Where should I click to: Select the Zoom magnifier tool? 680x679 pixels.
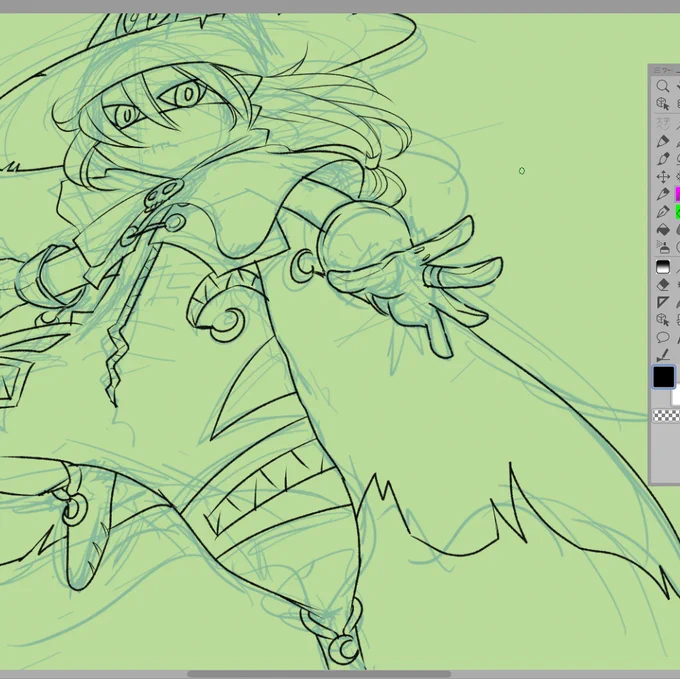[x=662, y=86]
